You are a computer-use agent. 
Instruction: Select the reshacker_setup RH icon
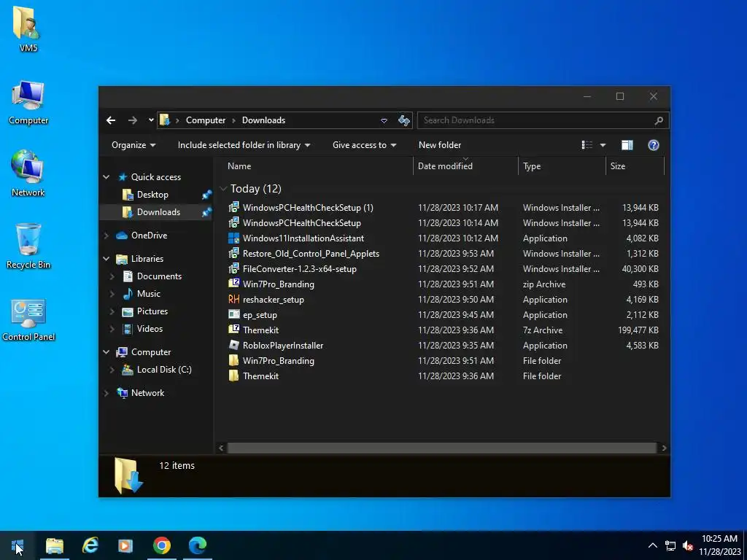click(x=233, y=300)
